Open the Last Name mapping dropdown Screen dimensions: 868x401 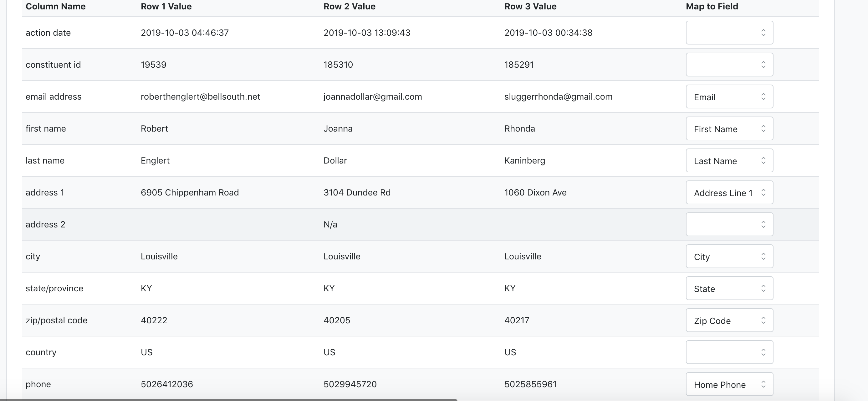(x=729, y=160)
